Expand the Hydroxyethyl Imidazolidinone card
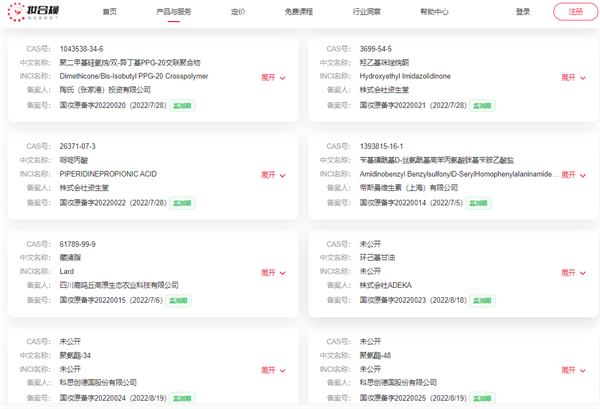600x409 pixels. 573,77
